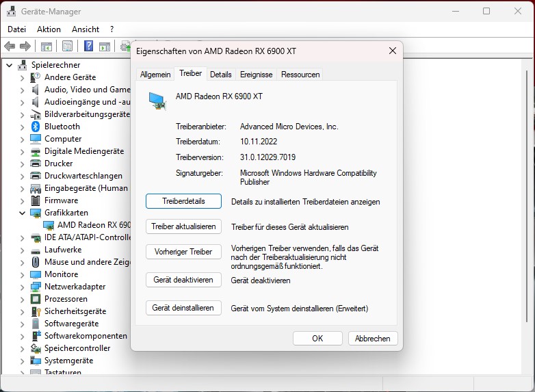Screen dimensions: 535x392
Task: Click the Sicherheitsgeräte key icon
Action: (36, 311)
